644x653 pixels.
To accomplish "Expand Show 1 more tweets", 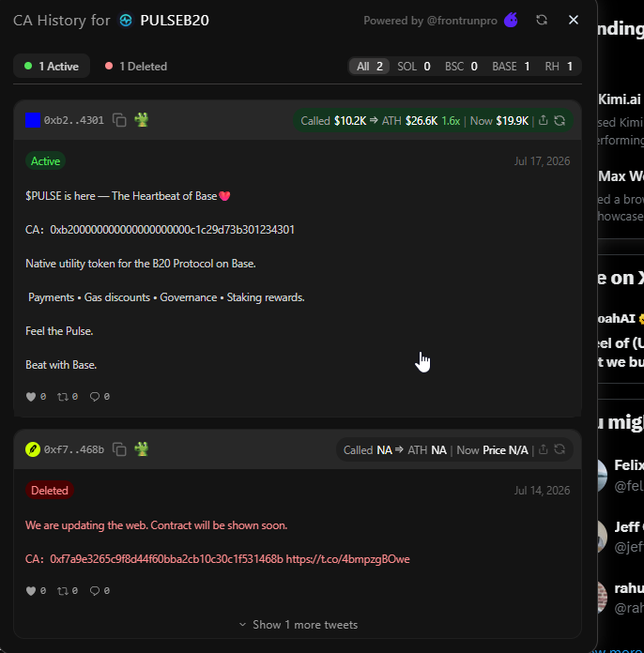I will click(298, 625).
